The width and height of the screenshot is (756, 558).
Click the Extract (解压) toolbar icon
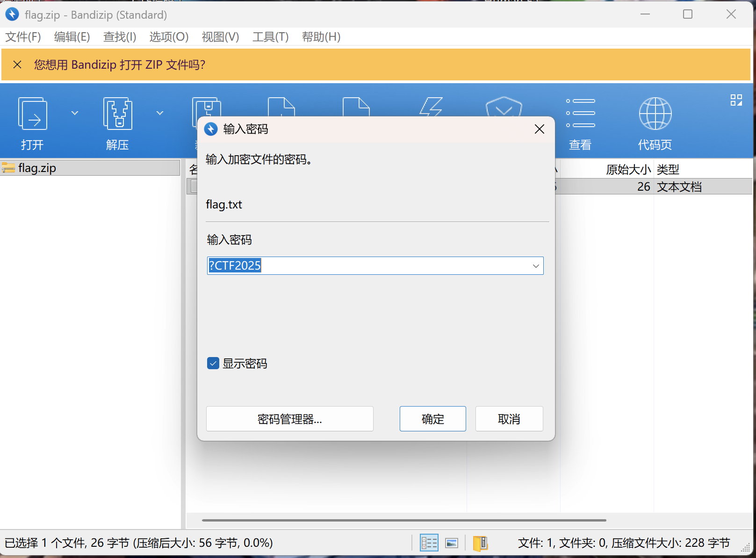coord(117,114)
